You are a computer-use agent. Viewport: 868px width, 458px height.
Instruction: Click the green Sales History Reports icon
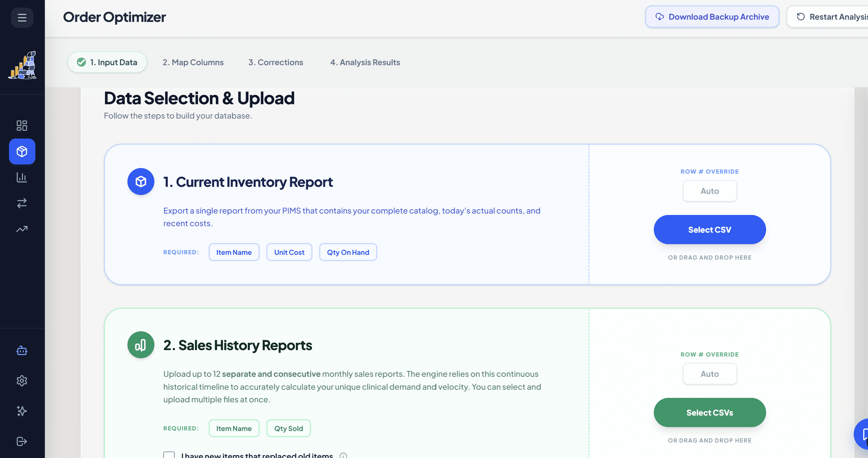pos(141,345)
